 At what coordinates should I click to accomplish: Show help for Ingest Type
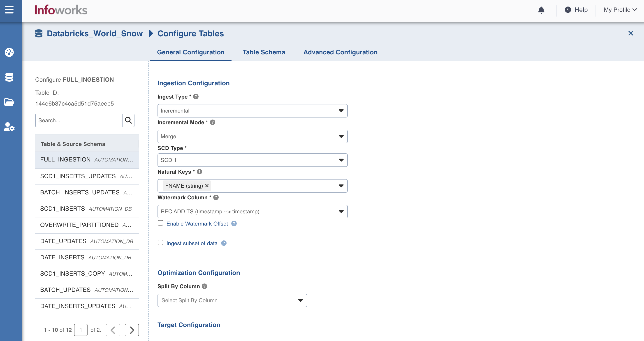pos(196,97)
